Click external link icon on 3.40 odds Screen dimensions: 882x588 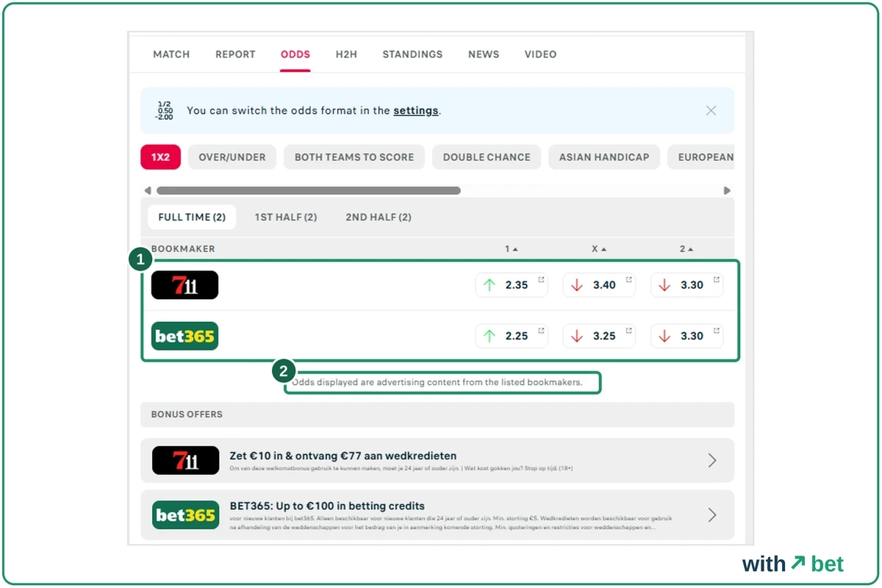628,279
